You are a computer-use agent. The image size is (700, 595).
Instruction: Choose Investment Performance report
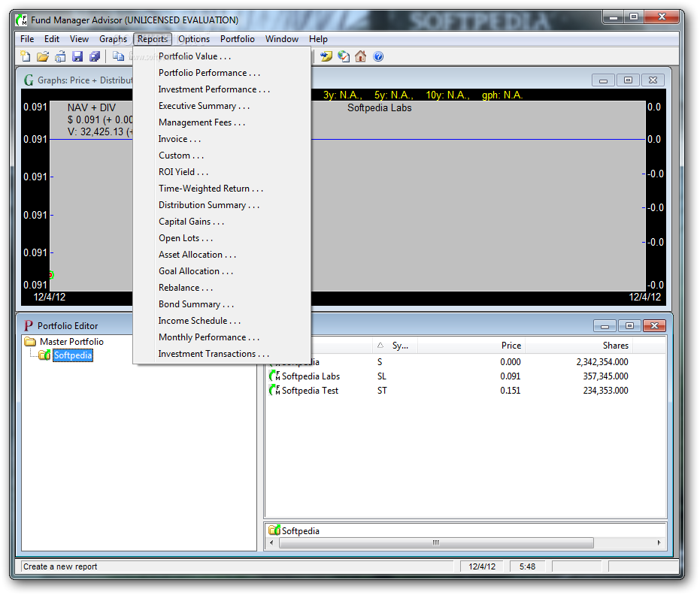pyautogui.click(x=221, y=89)
